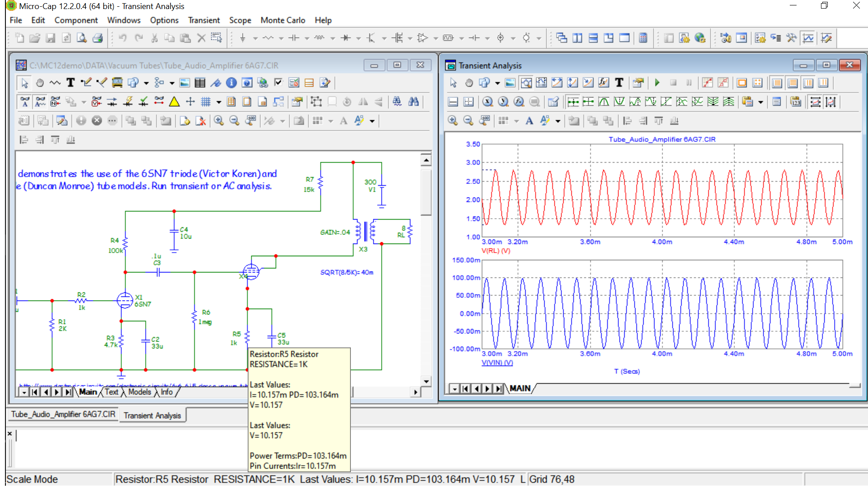Click the Diode component icon
The height and width of the screenshot is (488, 868).
(346, 38)
